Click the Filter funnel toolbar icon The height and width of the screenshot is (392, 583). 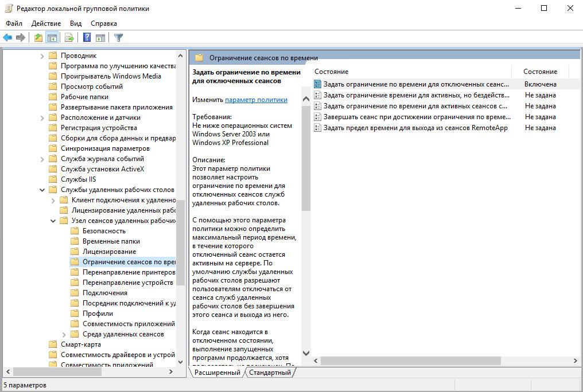[119, 37]
